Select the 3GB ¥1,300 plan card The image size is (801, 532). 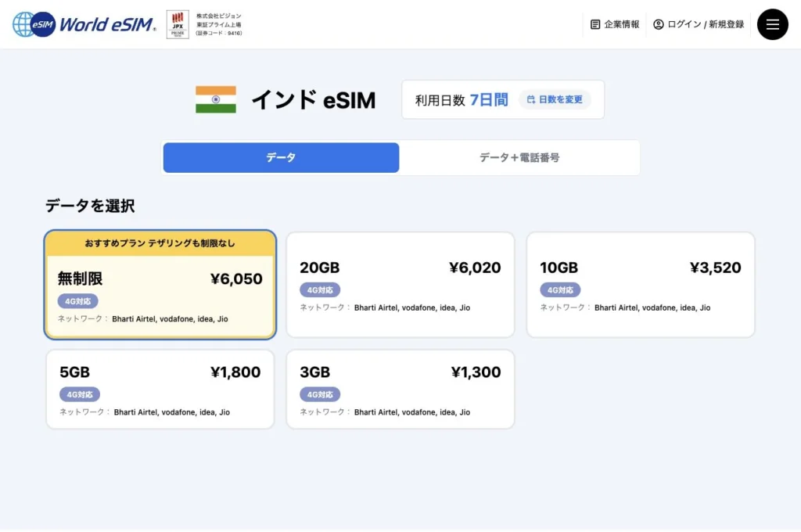pos(400,389)
